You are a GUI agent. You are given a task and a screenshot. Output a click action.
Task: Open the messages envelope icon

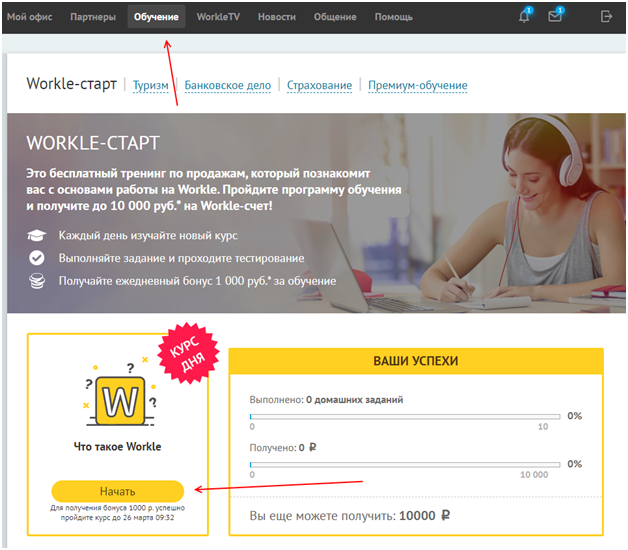(x=555, y=16)
